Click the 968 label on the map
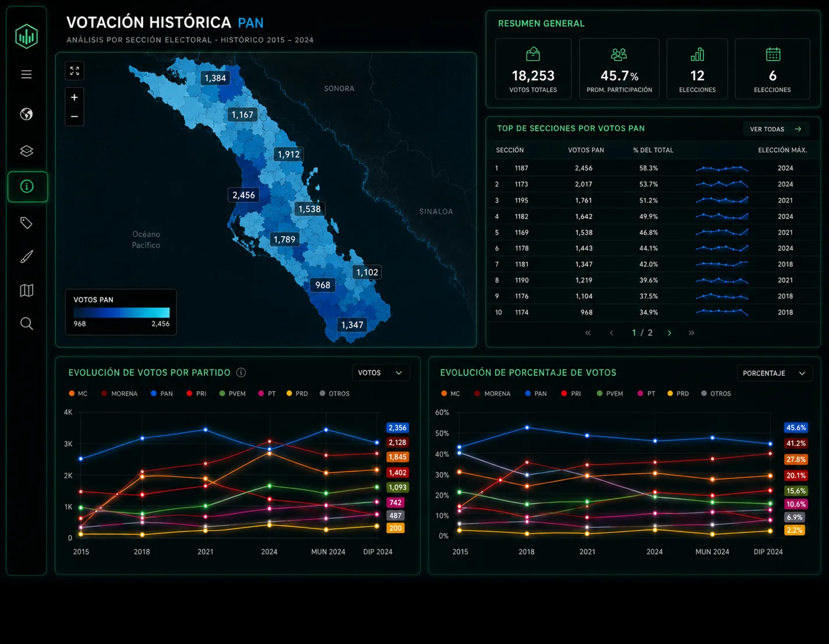The image size is (829, 644). pos(323,285)
